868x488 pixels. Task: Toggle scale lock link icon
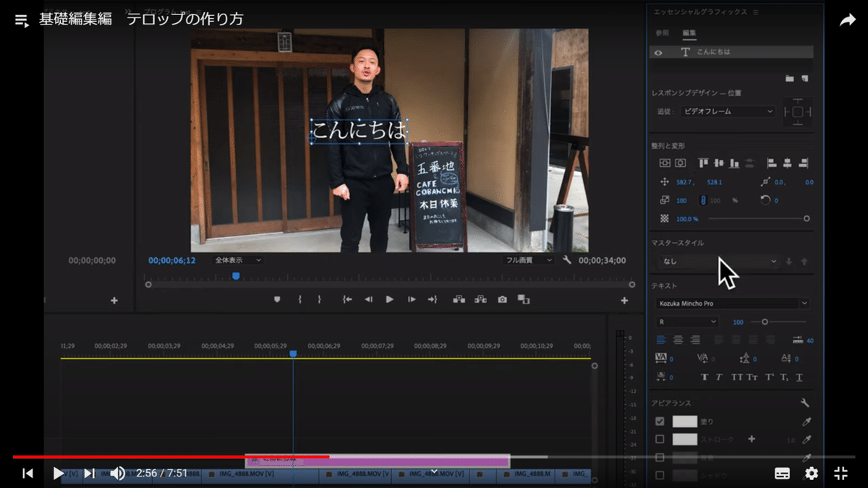click(x=702, y=200)
